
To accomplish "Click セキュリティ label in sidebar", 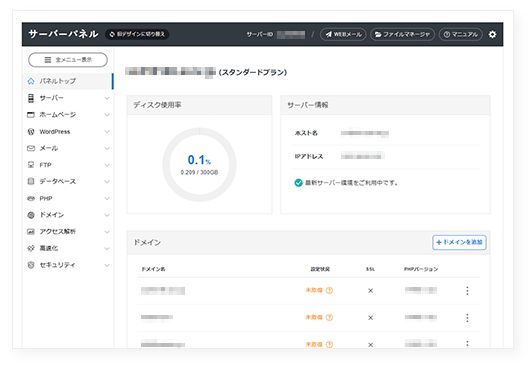I will (57, 265).
